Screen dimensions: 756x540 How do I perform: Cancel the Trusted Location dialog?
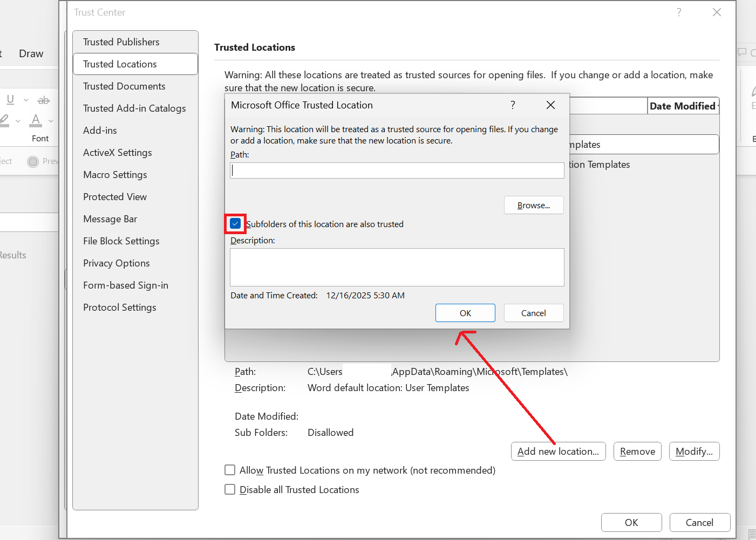534,313
